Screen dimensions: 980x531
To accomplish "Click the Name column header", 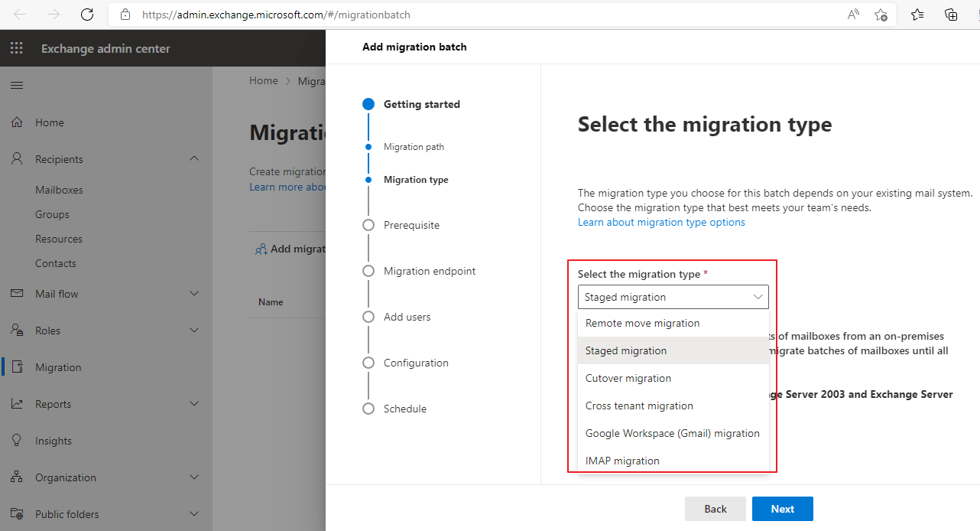I will coord(271,302).
